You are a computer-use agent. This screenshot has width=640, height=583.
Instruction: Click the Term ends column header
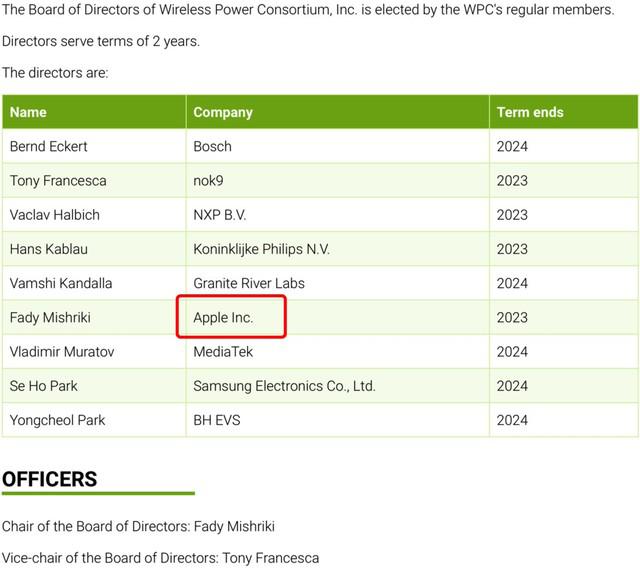coord(564,112)
